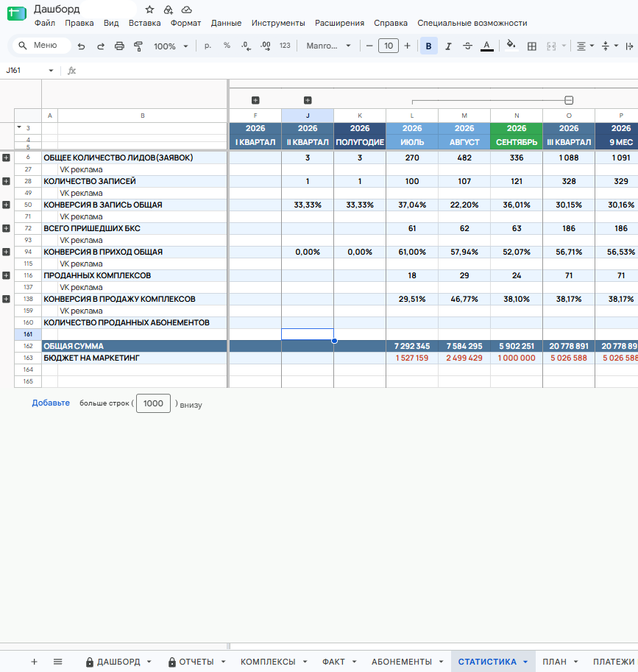The image size is (638, 672).
Task: Expand row group for КОЛИЧЕСТВО ЗАПИСЕЙ
Action: click(6, 181)
